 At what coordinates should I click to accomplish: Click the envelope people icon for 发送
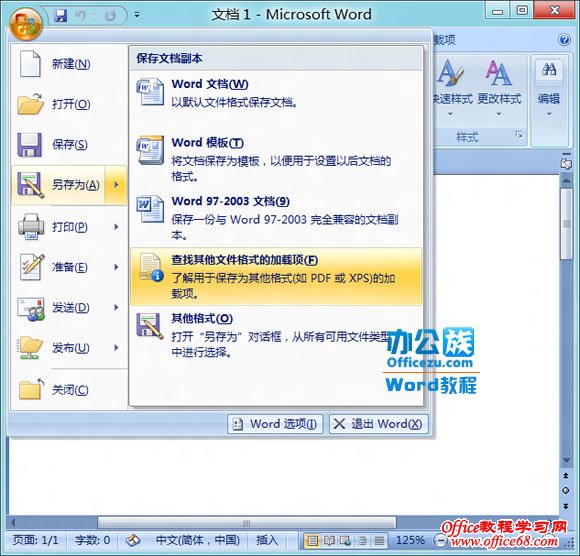point(31,309)
